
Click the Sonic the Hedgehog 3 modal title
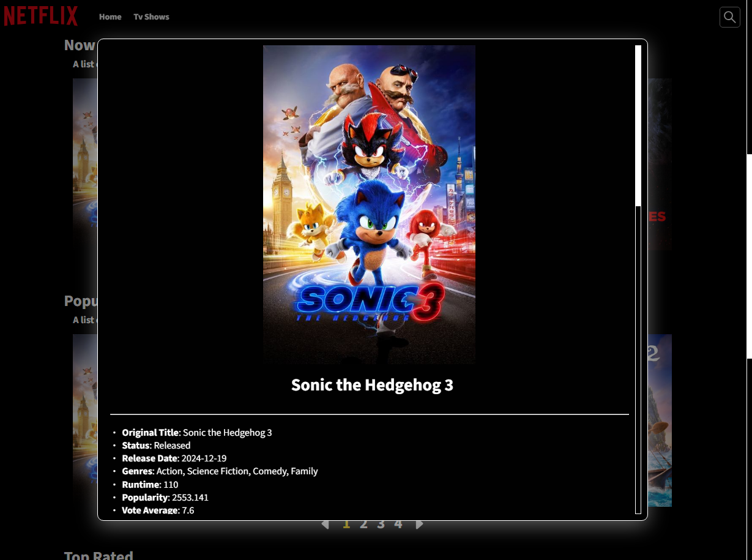tap(372, 385)
